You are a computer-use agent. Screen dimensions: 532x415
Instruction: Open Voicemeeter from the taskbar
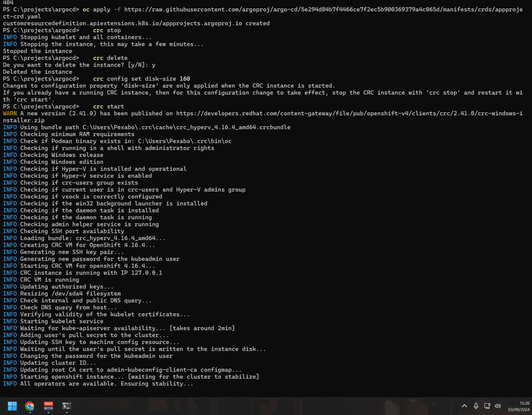(x=48, y=406)
